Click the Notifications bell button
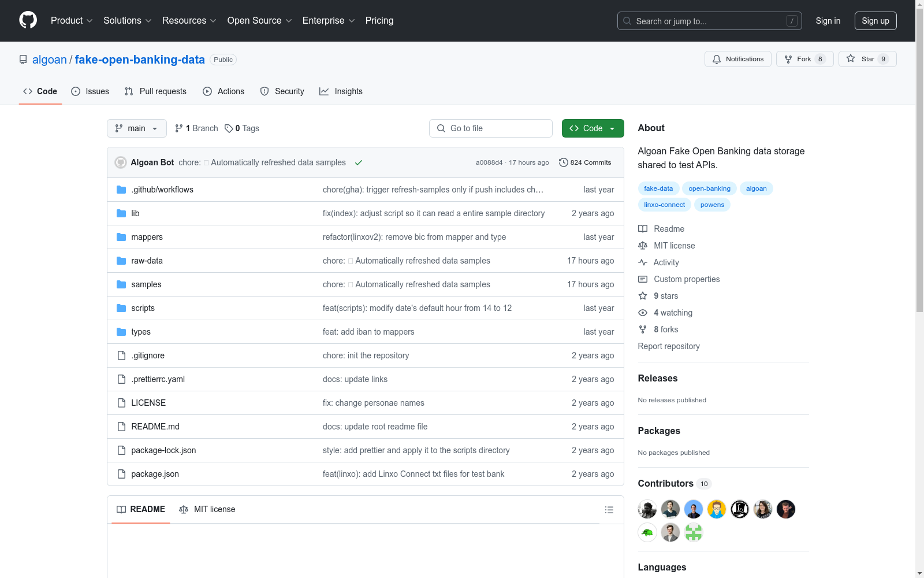 (737, 59)
